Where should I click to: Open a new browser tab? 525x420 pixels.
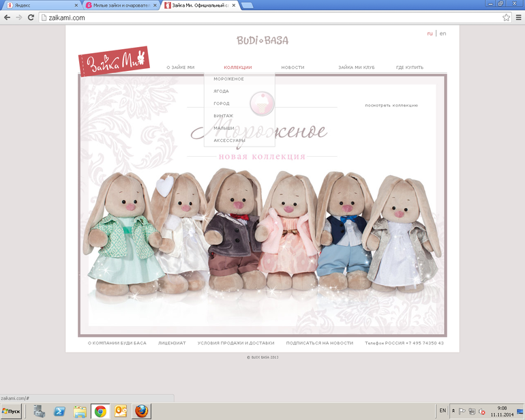click(x=247, y=5)
